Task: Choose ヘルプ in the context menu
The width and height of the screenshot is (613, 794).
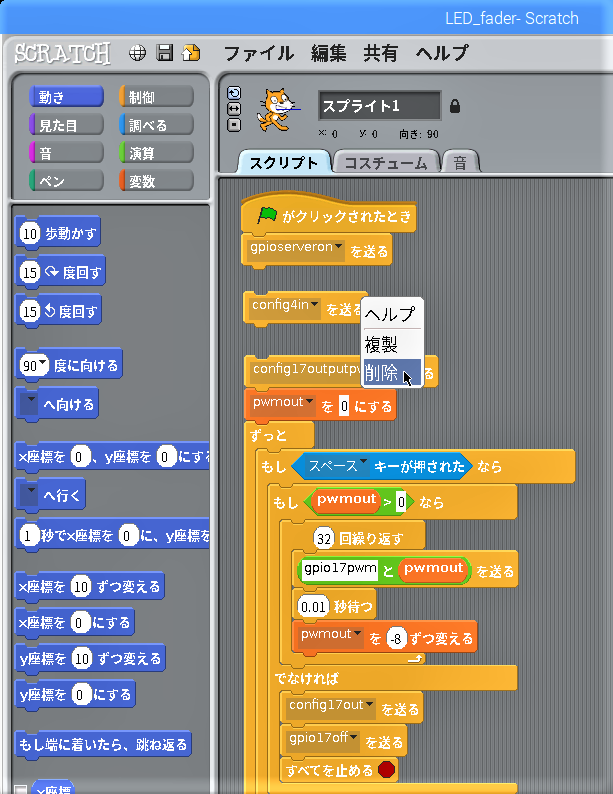Action: 392,314
